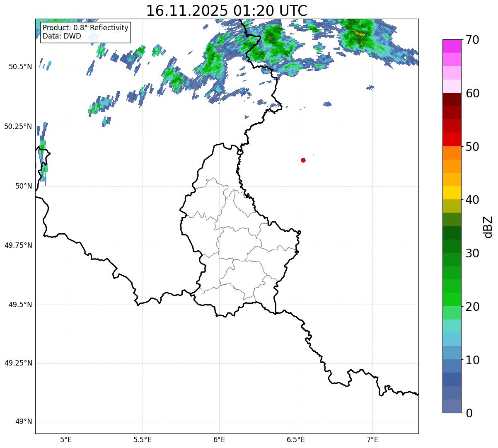
Task: Click the blue colorbar segment at 10
Action: coord(452,366)
